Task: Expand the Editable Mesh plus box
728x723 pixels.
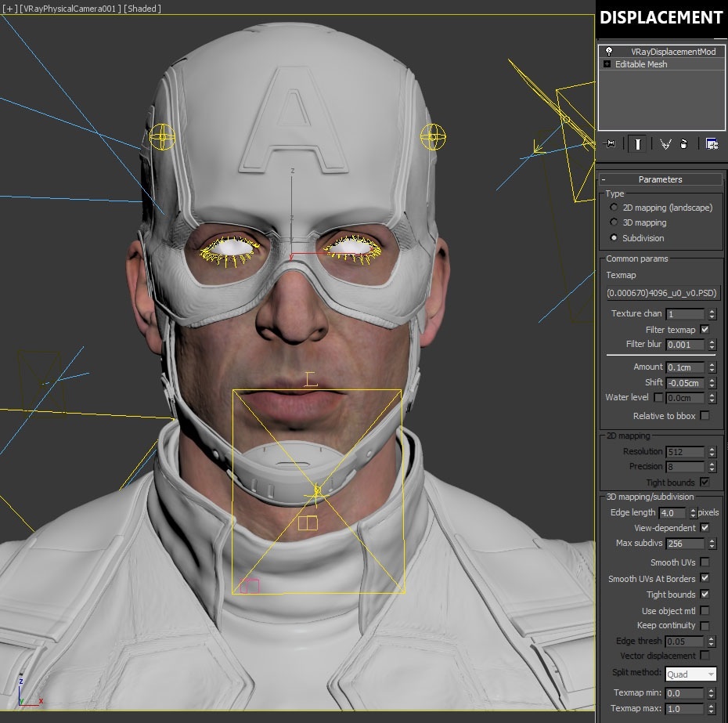Action: coord(607,64)
